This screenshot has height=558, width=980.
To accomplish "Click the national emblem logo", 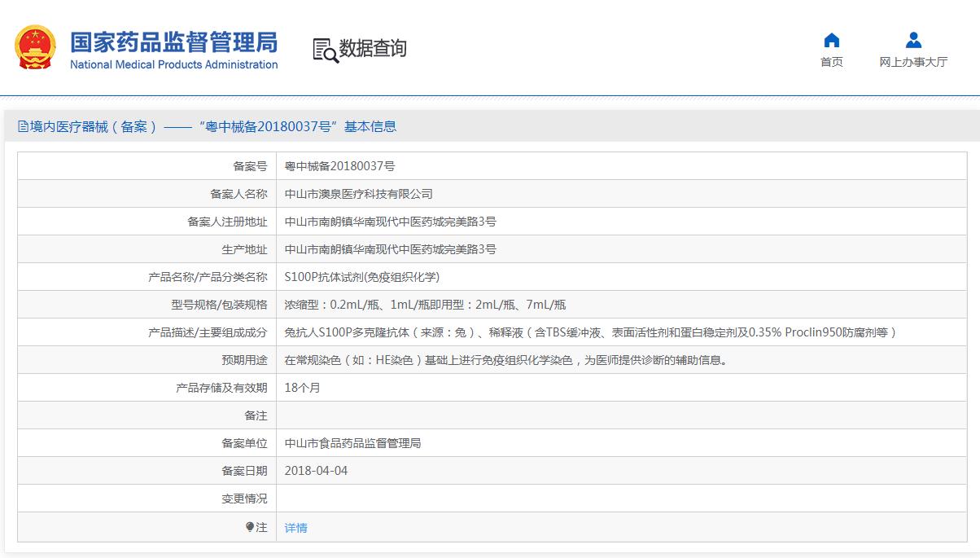I will coord(35,47).
